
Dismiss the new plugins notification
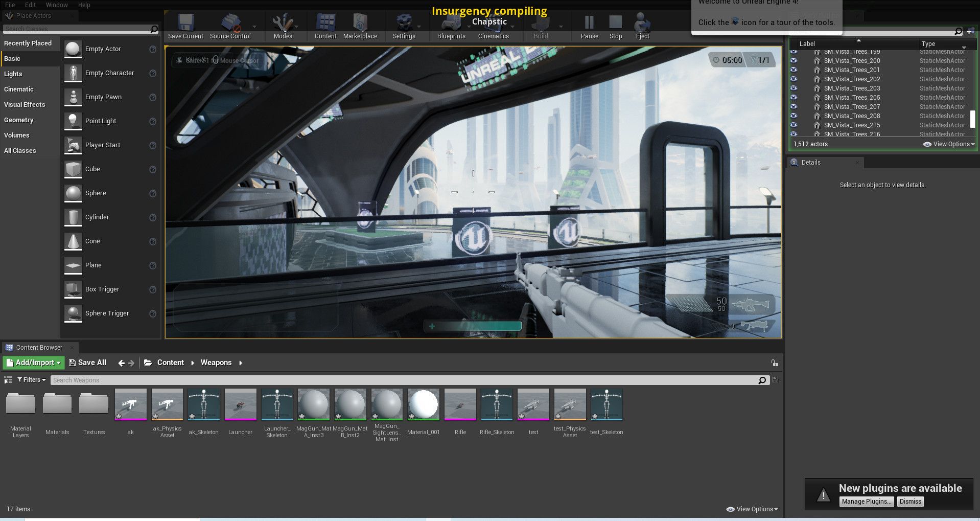[x=910, y=502]
